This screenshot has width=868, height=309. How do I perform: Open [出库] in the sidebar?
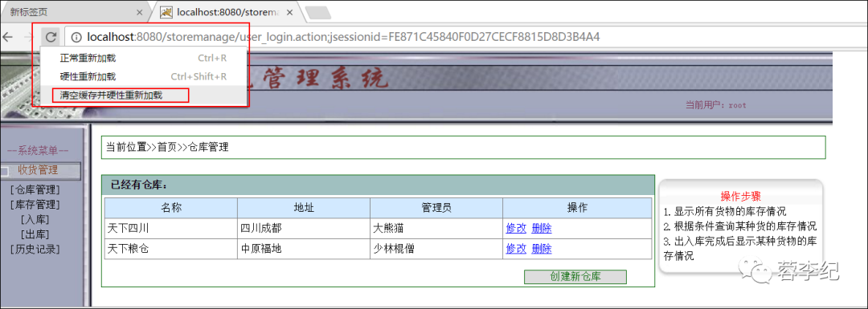pyautogui.click(x=35, y=234)
